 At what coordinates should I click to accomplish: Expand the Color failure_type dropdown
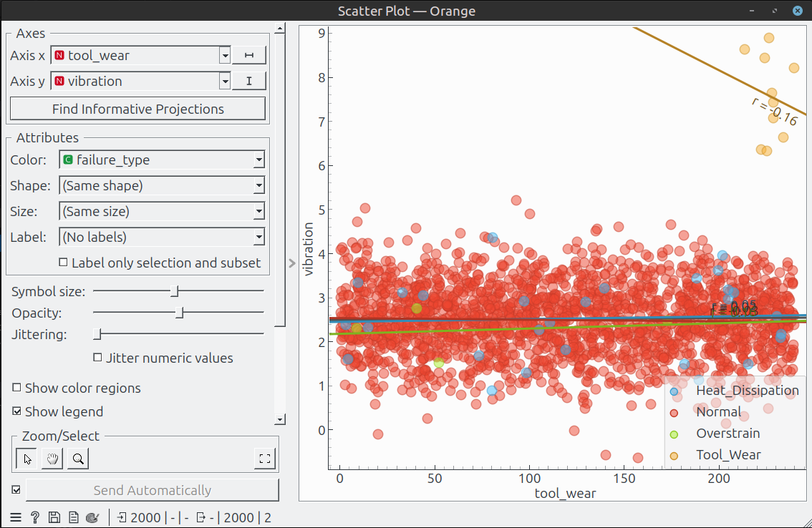162,160
